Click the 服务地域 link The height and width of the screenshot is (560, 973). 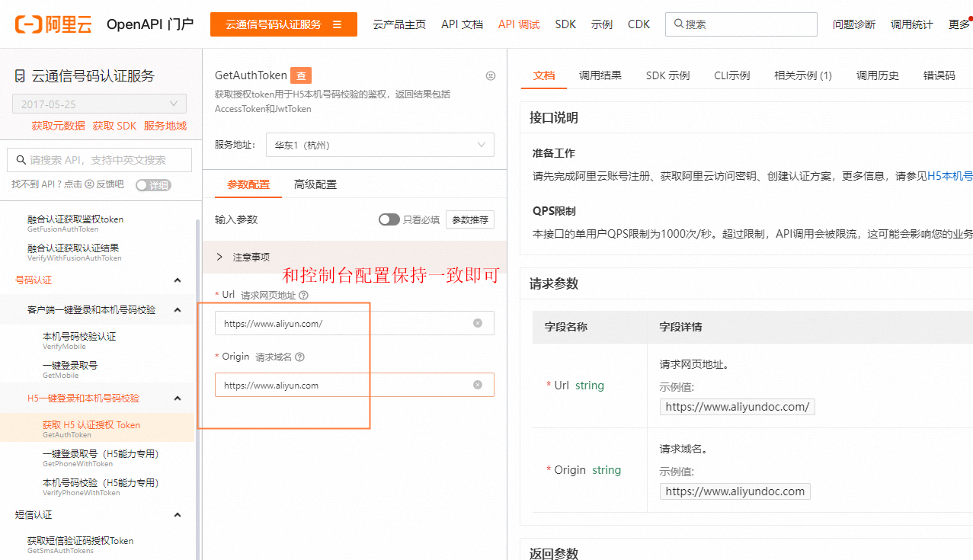click(x=165, y=126)
